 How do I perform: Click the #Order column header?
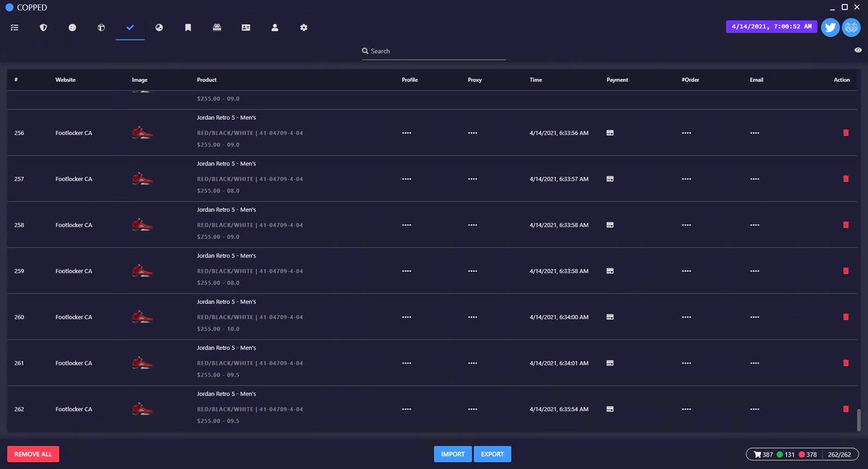[690, 79]
